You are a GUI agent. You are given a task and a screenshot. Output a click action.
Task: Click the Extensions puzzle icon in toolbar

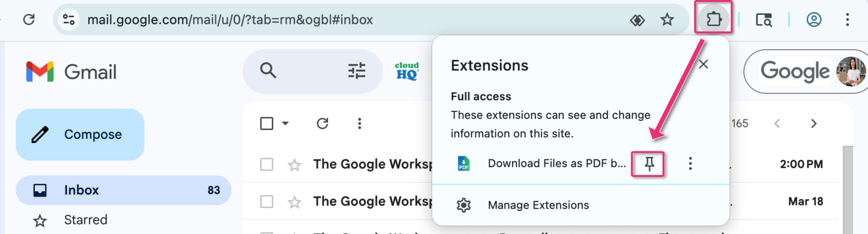coord(713,19)
